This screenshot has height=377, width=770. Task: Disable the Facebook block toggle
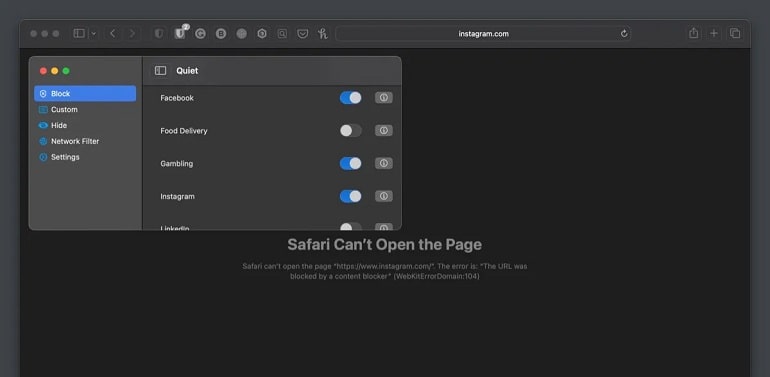coord(351,98)
